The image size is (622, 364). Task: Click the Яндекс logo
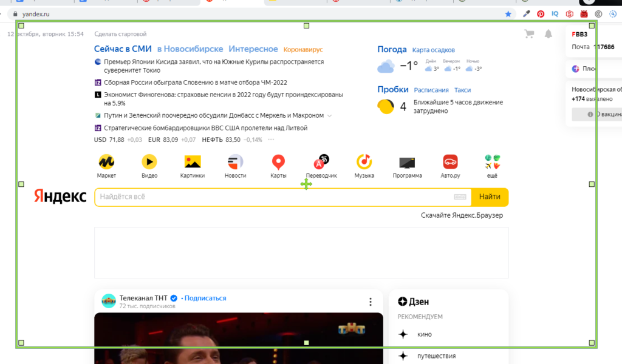coord(60,196)
